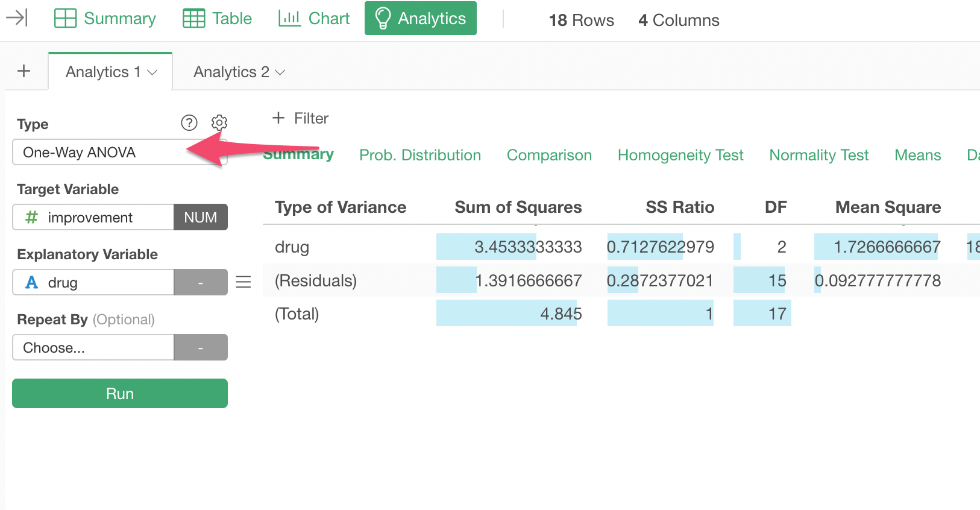Click the Repeat By function button

pos(201,347)
